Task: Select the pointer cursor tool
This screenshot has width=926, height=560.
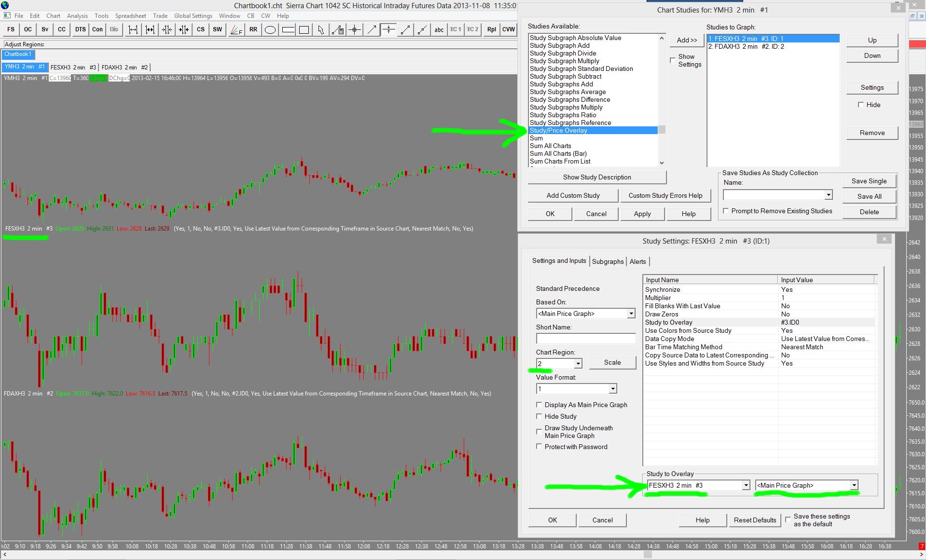Action: tap(321, 30)
